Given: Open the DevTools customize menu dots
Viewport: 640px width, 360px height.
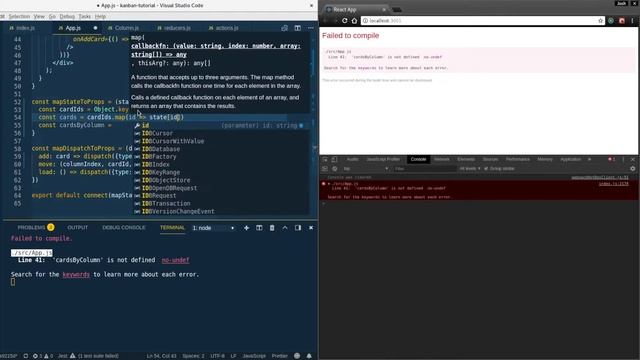Looking at the screenshot, I should (623, 159).
